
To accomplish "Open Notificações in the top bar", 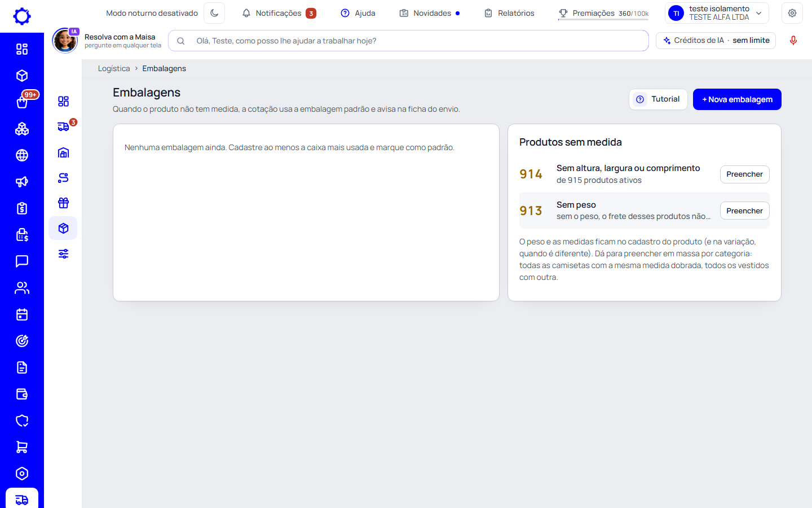I will click(279, 13).
